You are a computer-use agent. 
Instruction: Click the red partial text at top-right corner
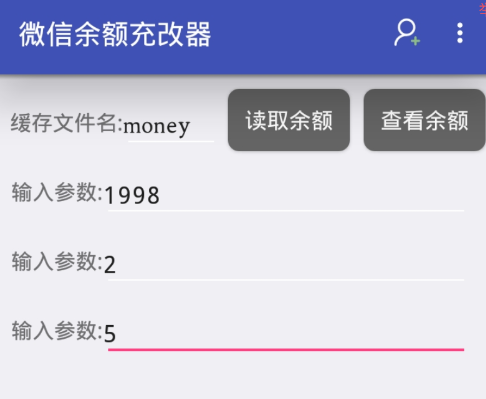(x=483, y=9)
